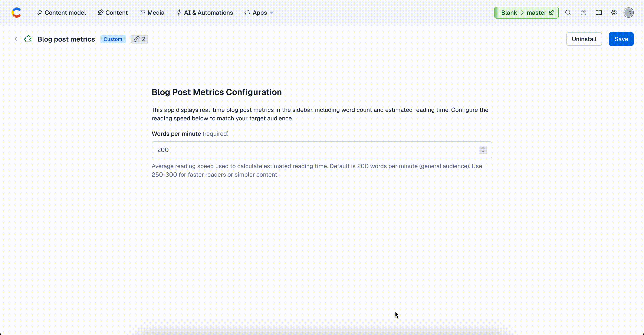Screen dimensions: 644x335
Task: Decrease words per minute with down arrow
Action: (x=483, y=152)
